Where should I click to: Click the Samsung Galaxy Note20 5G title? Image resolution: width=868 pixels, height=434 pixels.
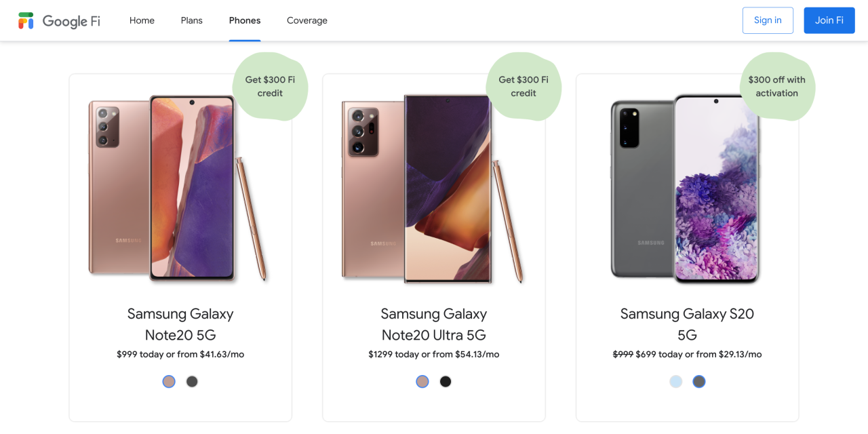click(180, 324)
